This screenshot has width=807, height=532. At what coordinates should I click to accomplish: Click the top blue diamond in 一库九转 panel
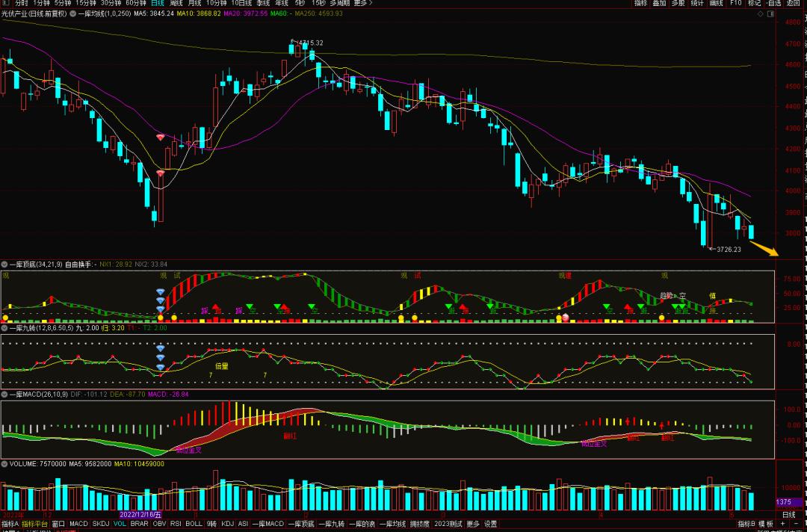(161, 348)
